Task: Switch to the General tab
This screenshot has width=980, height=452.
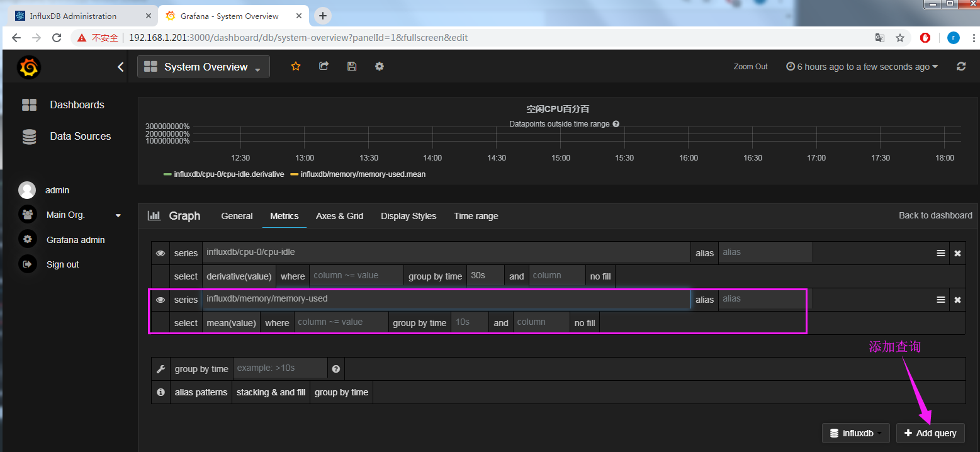Action: 237,216
